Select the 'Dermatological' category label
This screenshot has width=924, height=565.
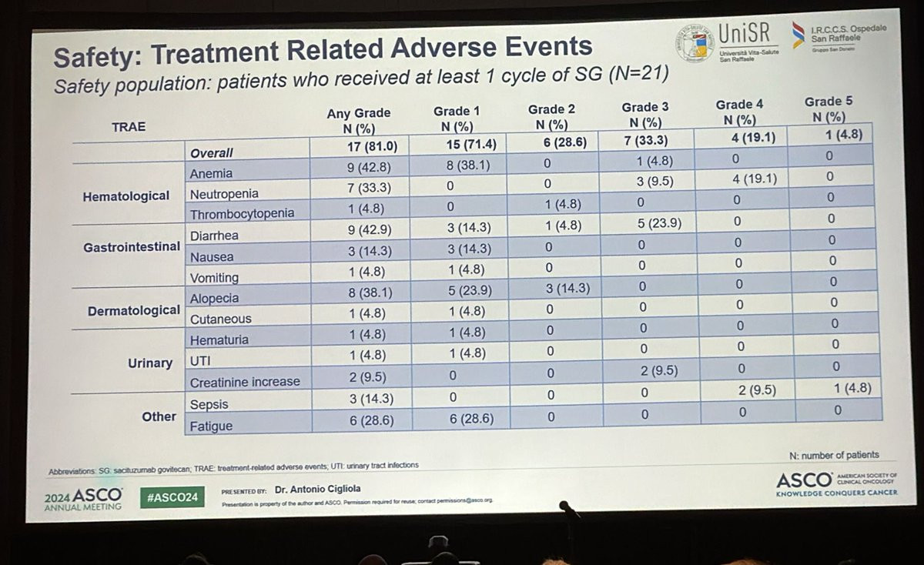133,312
